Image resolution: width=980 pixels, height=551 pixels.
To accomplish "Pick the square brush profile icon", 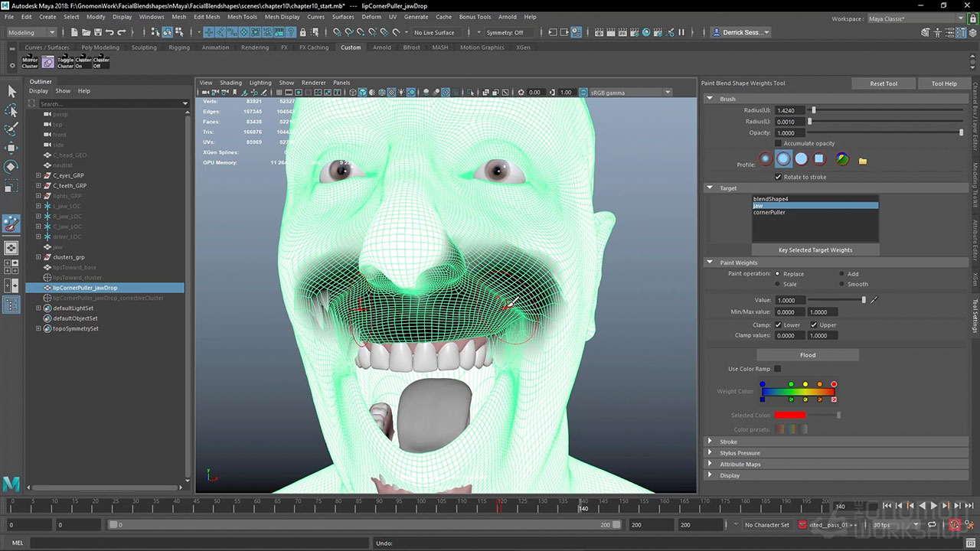I will (x=819, y=159).
